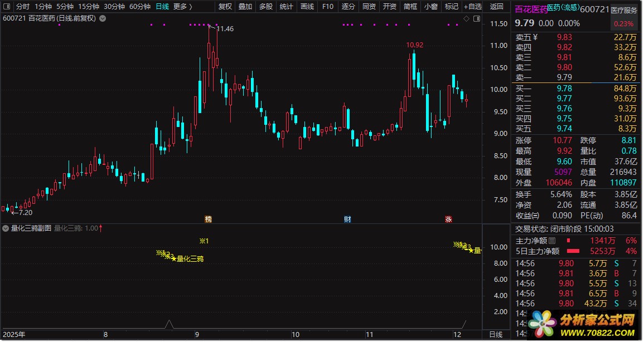Image resolution: width=644 pixels, height=342 pixels.
Task: Click the diamond icon at chart top right
Action: tap(466, 18)
